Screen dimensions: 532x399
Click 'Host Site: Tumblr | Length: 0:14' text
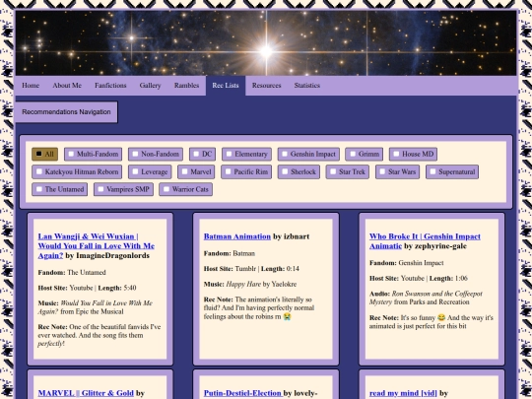coord(251,269)
